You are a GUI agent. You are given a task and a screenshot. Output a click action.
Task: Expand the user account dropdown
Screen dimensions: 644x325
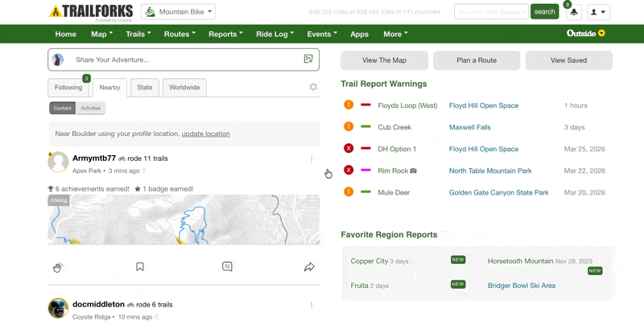pyautogui.click(x=598, y=12)
